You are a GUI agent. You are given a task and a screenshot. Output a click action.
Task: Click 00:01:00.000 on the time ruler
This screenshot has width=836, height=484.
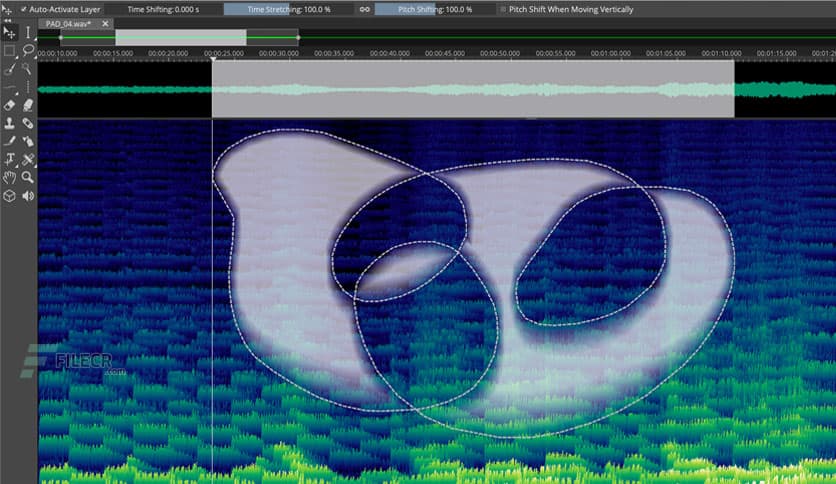pyautogui.click(x=610, y=53)
